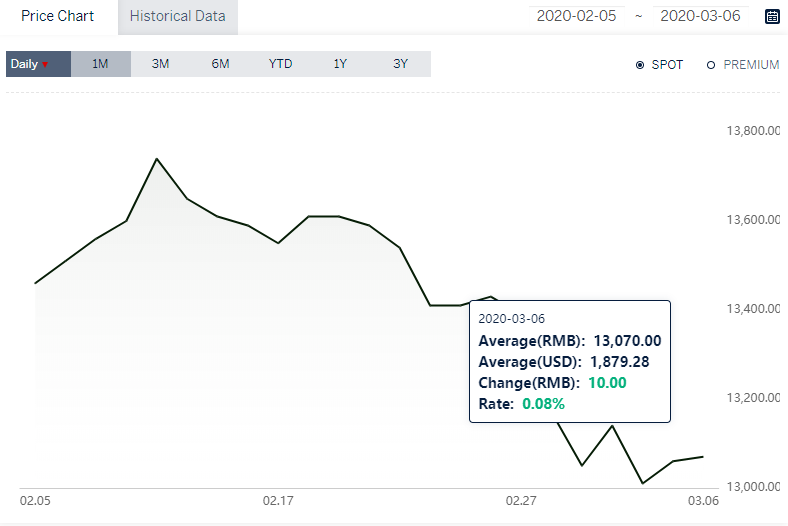Image resolution: width=788 pixels, height=526 pixels.
Task: Select the SPOT radio button
Action: pyautogui.click(x=640, y=65)
